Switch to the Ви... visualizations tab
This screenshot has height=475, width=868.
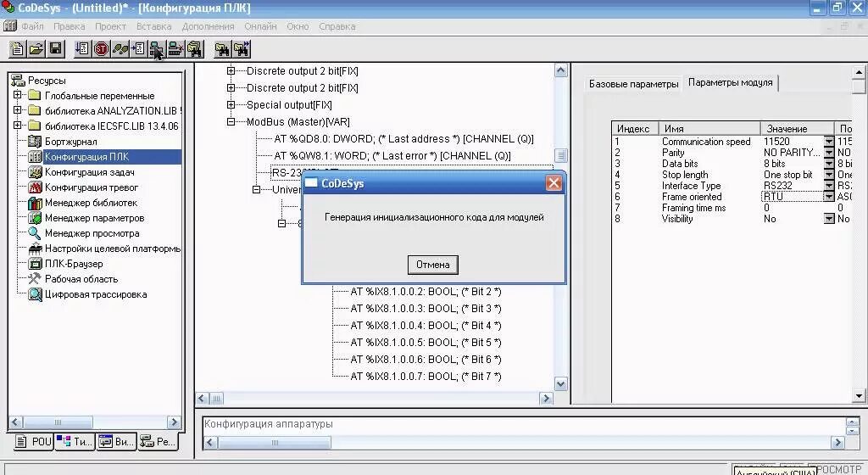pos(116,442)
